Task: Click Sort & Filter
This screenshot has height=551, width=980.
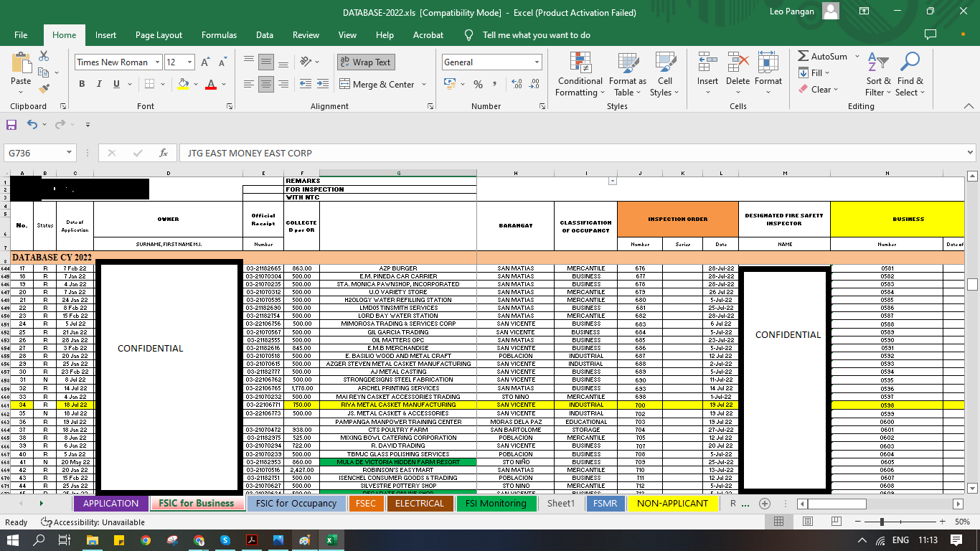Action: tap(878, 75)
